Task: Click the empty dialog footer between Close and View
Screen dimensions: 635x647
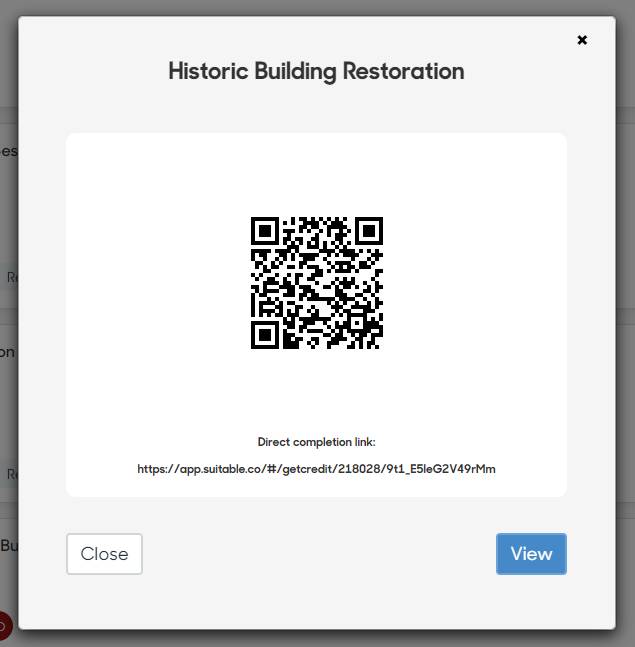Action: point(318,554)
